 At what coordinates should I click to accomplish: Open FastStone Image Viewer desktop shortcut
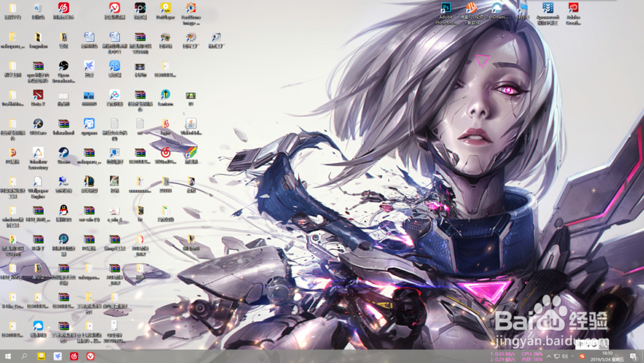(191, 14)
